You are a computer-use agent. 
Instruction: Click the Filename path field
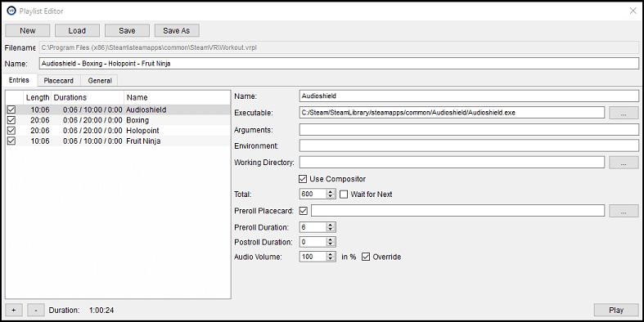click(x=339, y=47)
